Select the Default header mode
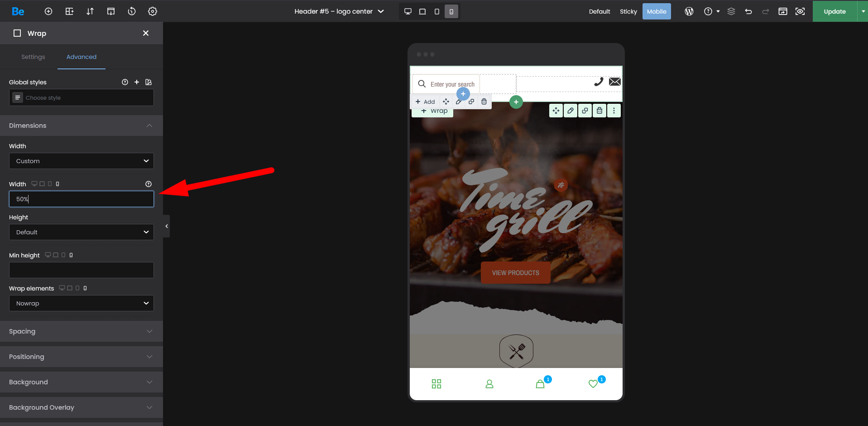 (x=599, y=11)
